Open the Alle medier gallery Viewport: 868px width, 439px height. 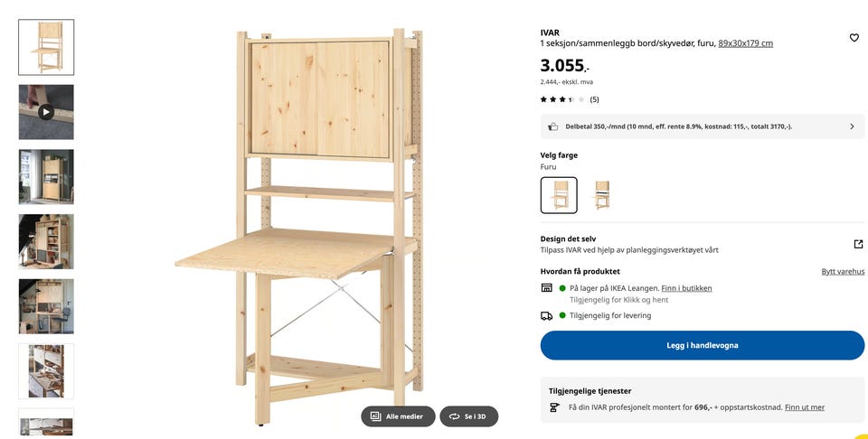tap(398, 416)
